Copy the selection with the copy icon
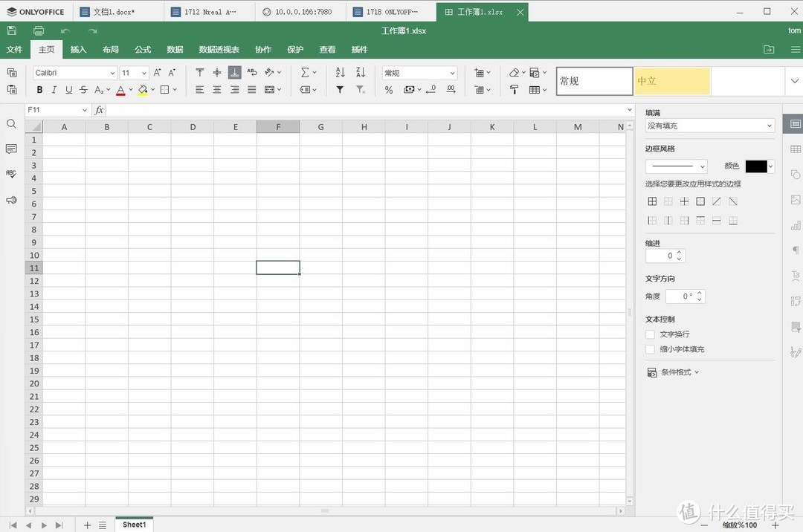Viewport: 803px width, 532px height. (12, 73)
